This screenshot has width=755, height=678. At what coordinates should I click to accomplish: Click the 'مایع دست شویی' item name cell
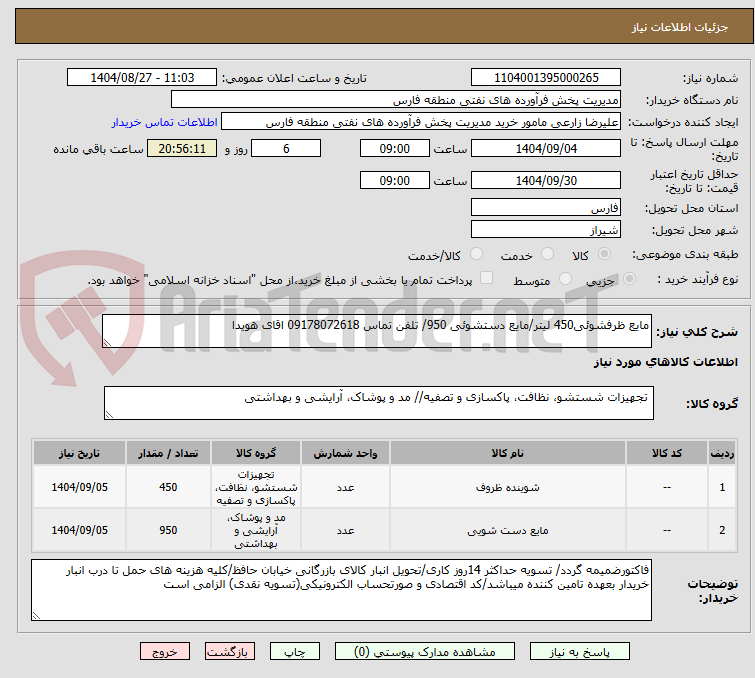coord(508,530)
